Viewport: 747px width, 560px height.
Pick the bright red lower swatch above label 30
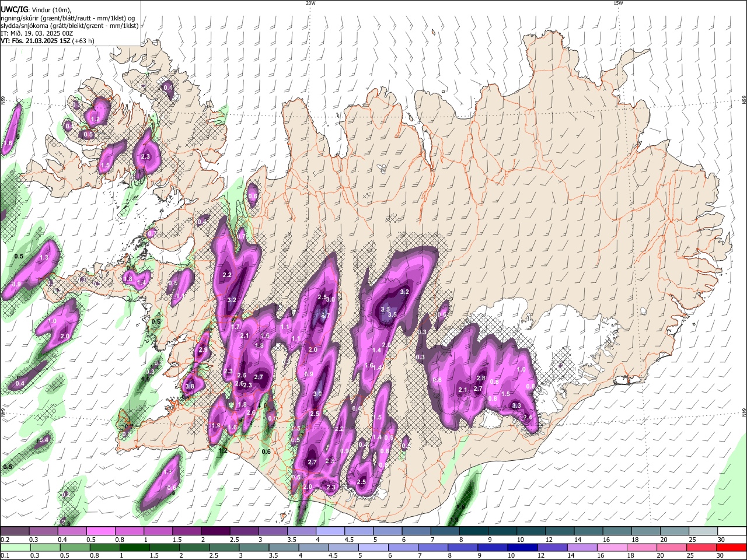pos(731,547)
